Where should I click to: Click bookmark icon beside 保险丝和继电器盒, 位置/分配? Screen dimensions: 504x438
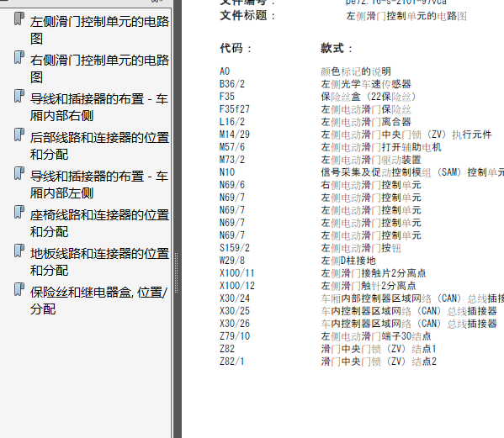click(x=19, y=289)
